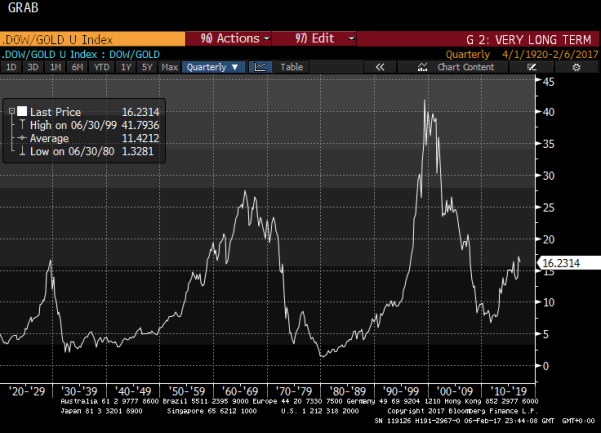Click the 6M range button

coord(76,67)
